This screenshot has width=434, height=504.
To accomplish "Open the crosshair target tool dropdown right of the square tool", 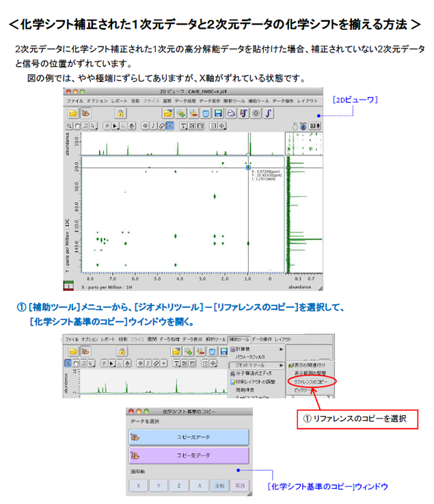I will (x=222, y=126).
